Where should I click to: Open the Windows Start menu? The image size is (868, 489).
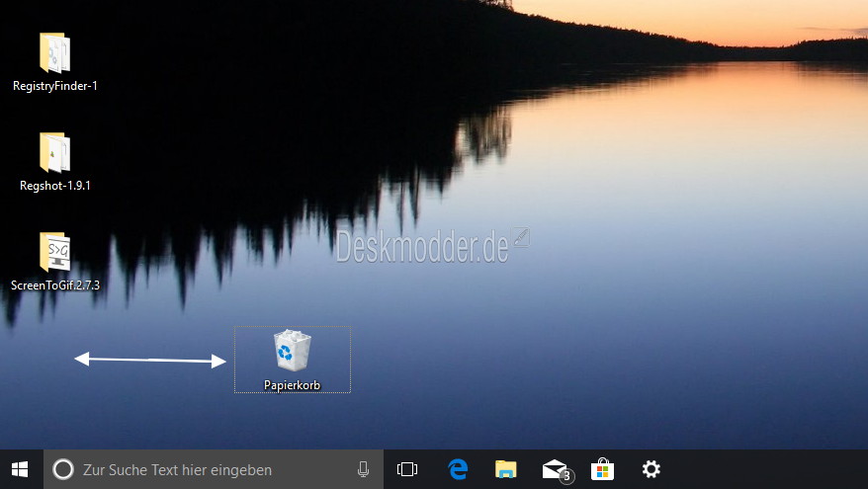(20, 469)
